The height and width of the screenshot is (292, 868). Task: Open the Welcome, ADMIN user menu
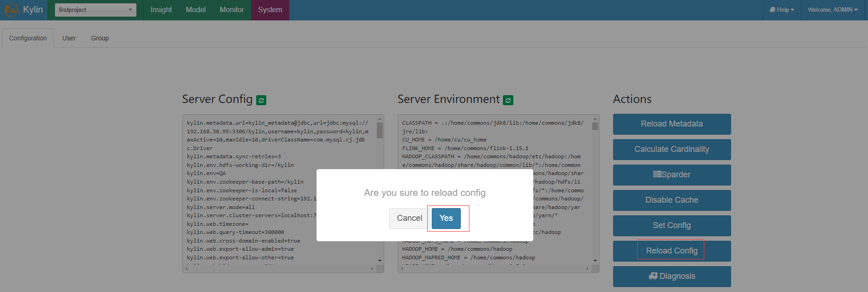(833, 10)
